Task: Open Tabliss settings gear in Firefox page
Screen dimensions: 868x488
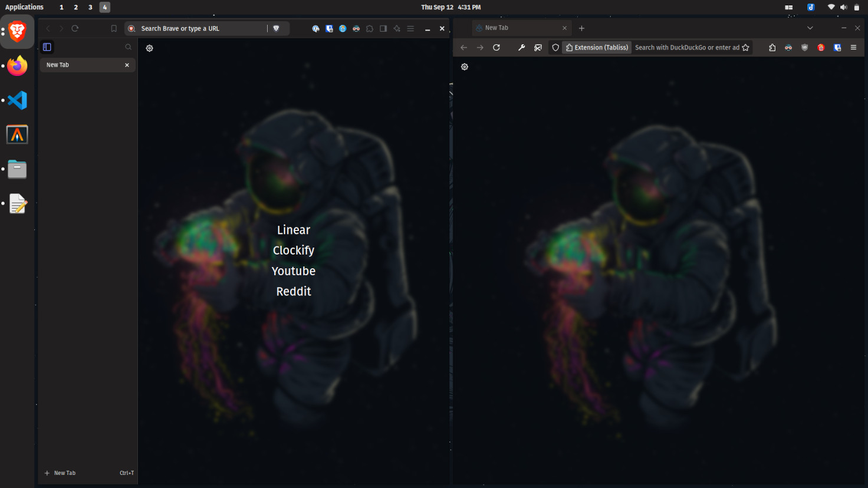Action: (x=465, y=67)
